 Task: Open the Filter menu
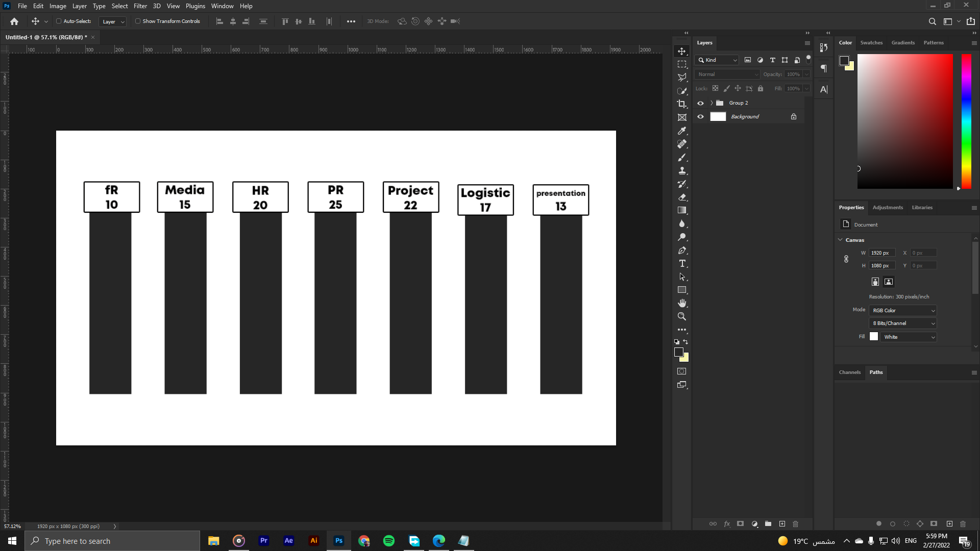pos(140,6)
